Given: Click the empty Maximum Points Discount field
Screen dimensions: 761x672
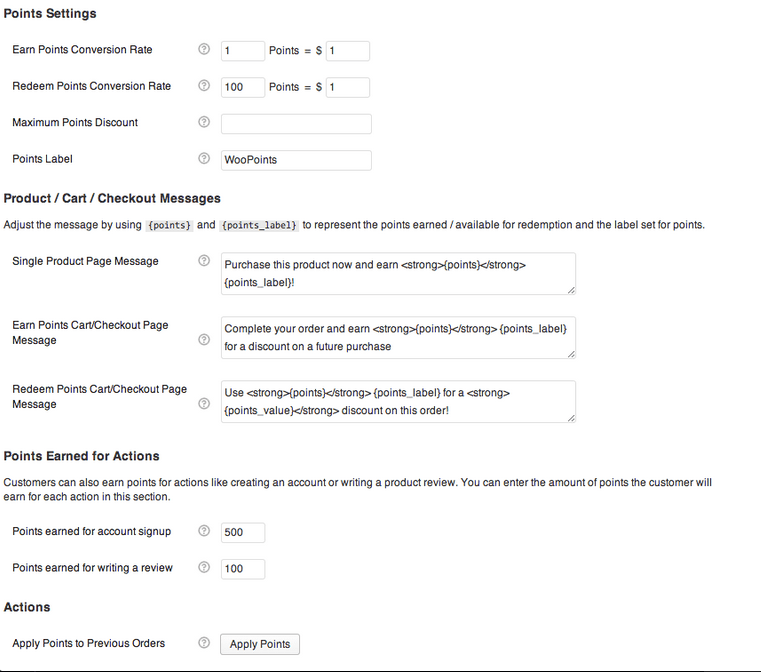Looking at the screenshot, I should (296, 124).
